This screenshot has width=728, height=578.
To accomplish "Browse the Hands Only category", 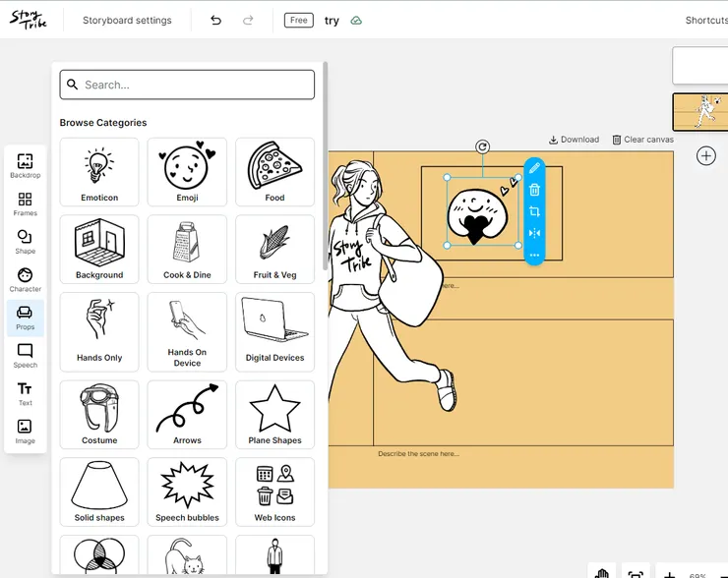I will (99, 332).
